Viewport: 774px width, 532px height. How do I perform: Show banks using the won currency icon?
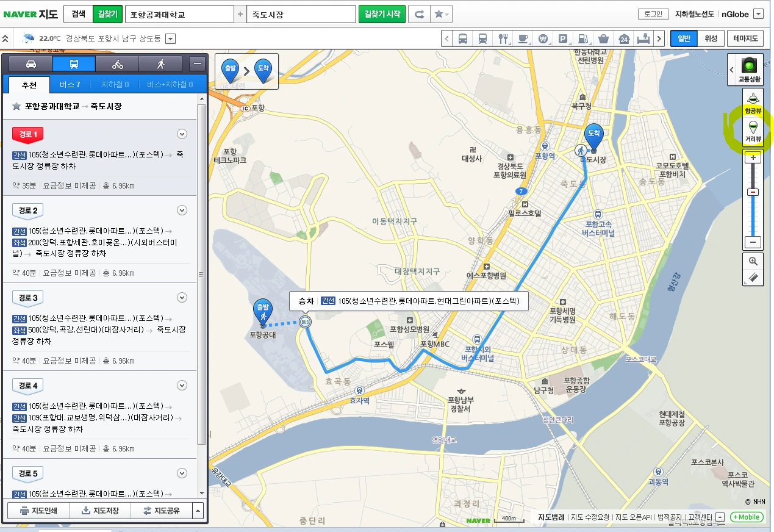[x=543, y=39]
